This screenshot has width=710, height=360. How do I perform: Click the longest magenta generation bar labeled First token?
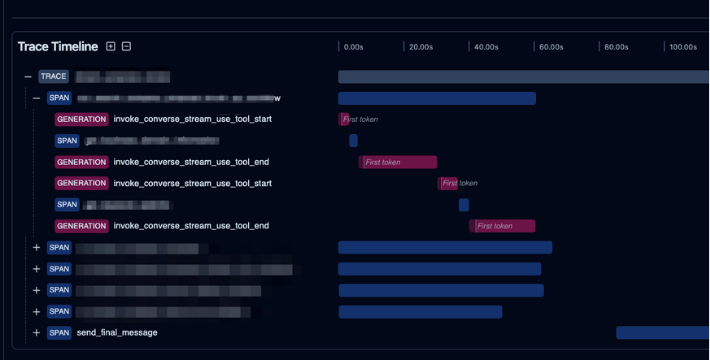pyautogui.click(x=398, y=162)
